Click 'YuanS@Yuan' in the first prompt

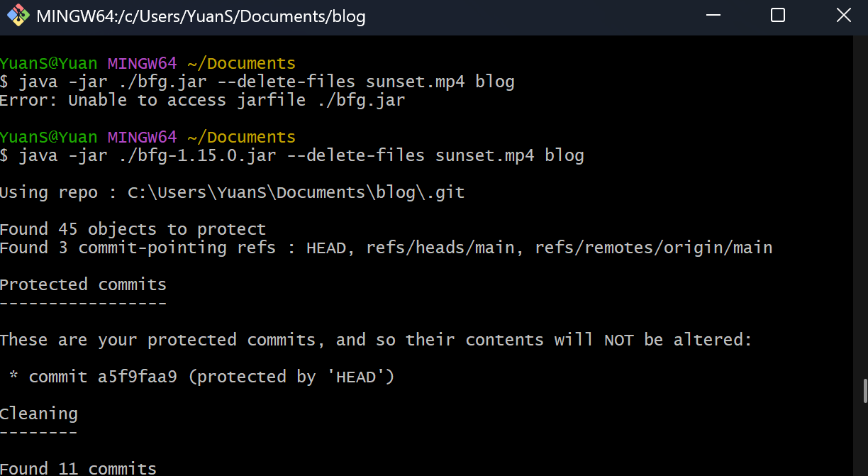49,63
